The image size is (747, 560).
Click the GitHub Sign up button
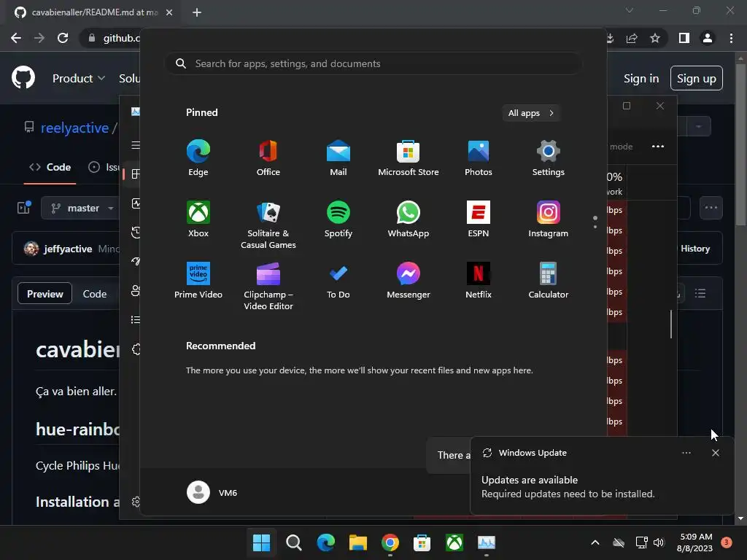pos(696,79)
